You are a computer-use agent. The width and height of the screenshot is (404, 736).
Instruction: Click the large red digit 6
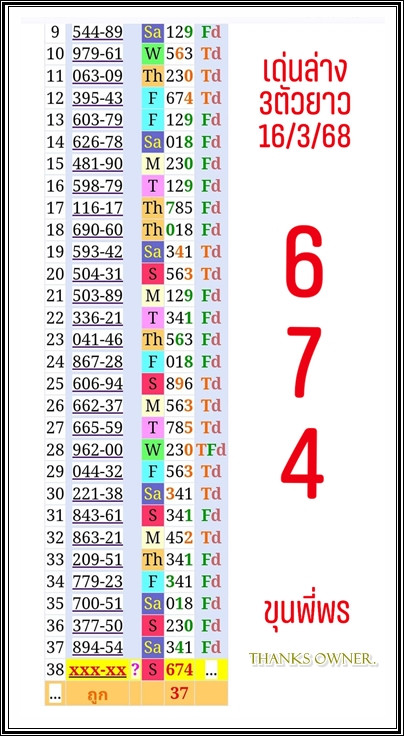[305, 261]
